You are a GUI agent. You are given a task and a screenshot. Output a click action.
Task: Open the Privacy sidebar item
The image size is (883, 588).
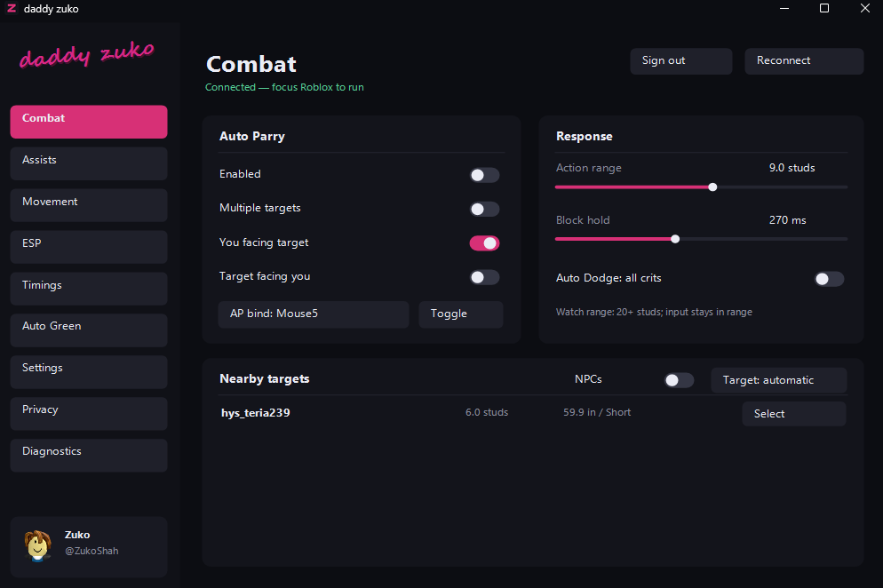89,413
